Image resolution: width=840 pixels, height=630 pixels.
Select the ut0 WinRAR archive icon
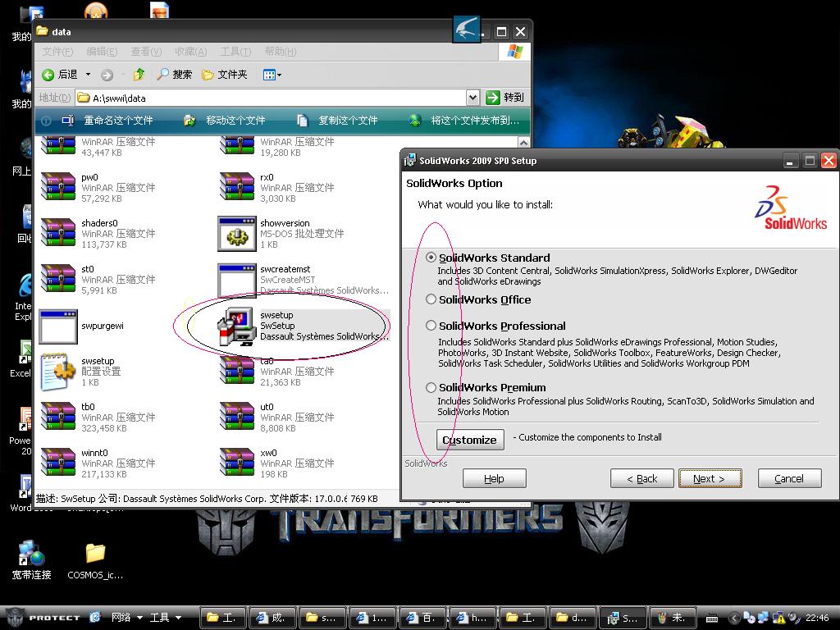click(x=237, y=416)
